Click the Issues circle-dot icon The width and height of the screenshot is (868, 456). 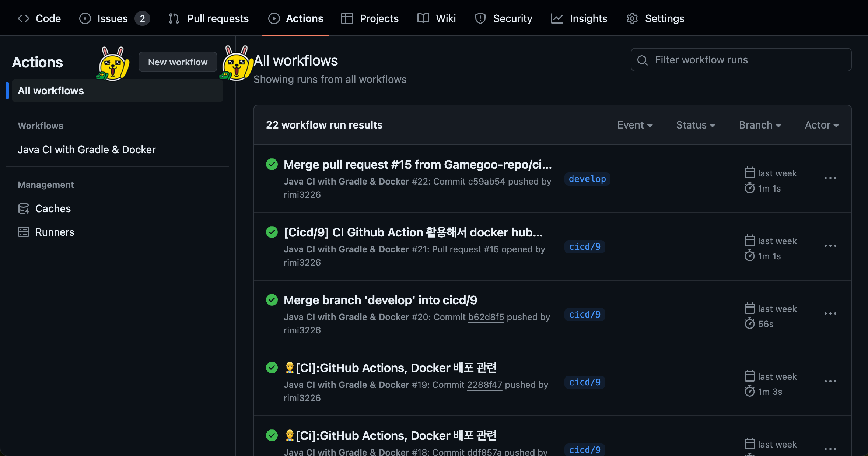(85, 18)
